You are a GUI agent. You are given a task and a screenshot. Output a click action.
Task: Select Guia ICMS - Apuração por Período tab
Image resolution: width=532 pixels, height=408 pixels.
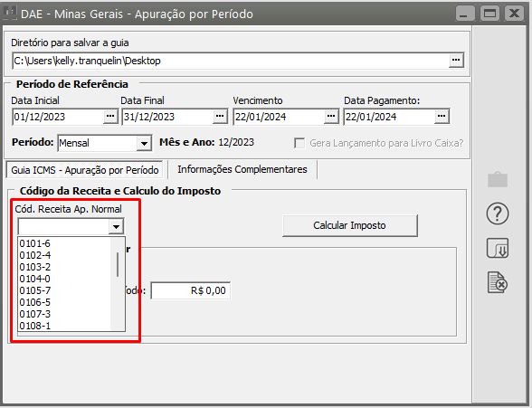point(84,170)
